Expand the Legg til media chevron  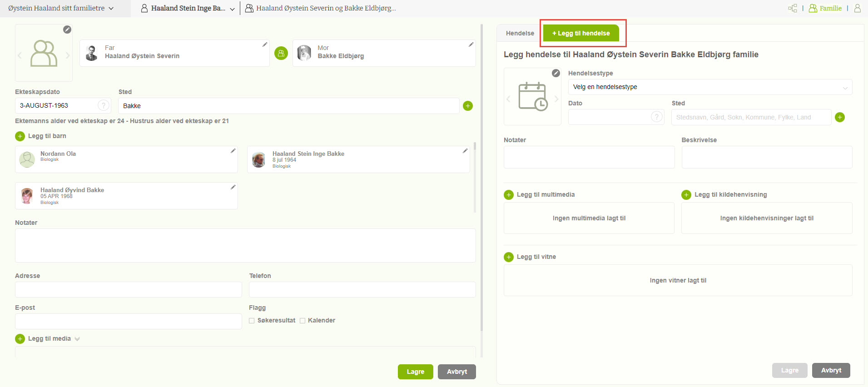(77, 339)
